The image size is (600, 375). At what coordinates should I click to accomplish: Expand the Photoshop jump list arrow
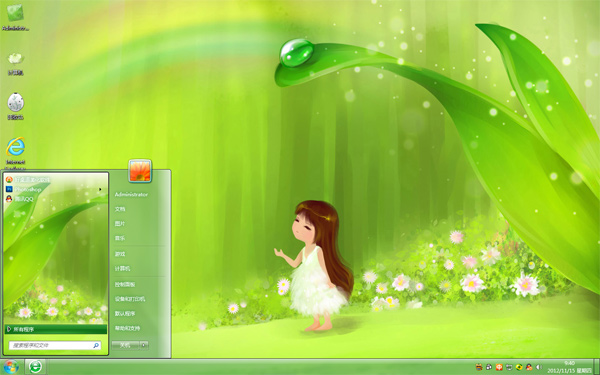[x=100, y=189]
